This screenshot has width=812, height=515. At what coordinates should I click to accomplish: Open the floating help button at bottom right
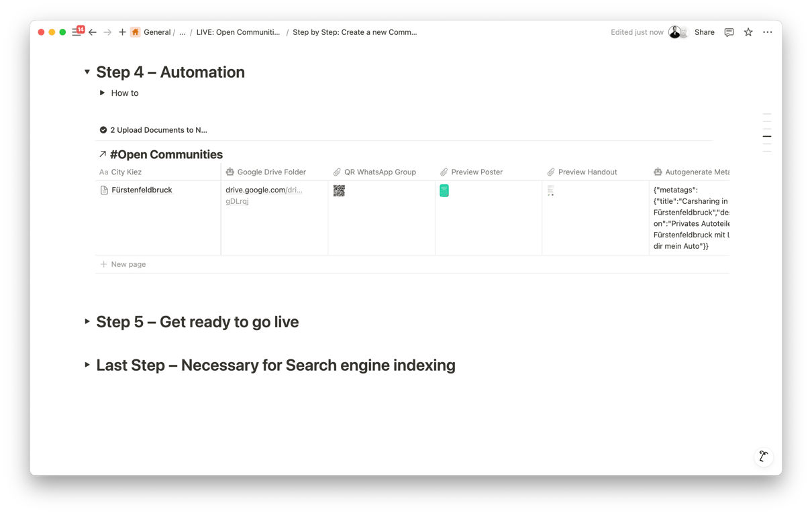click(x=764, y=457)
